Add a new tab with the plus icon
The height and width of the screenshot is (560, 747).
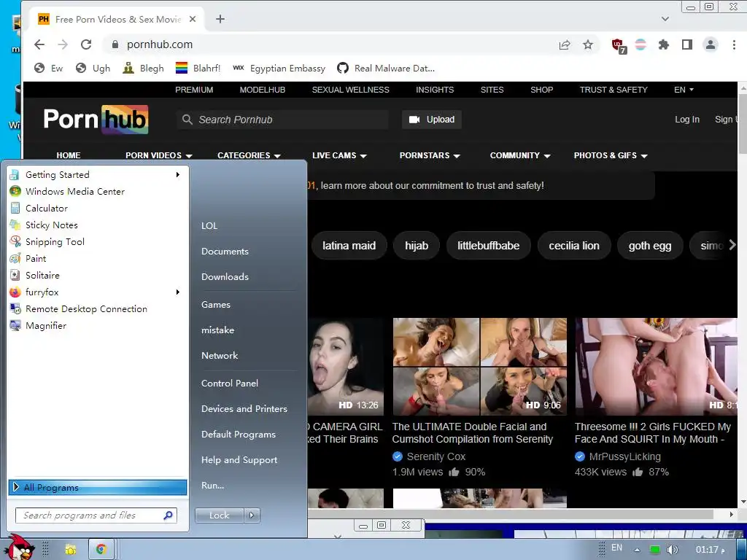220,19
